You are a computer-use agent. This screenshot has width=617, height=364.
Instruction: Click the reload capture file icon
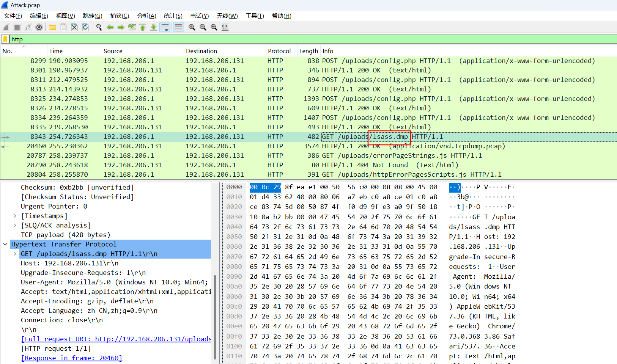[x=86, y=27]
